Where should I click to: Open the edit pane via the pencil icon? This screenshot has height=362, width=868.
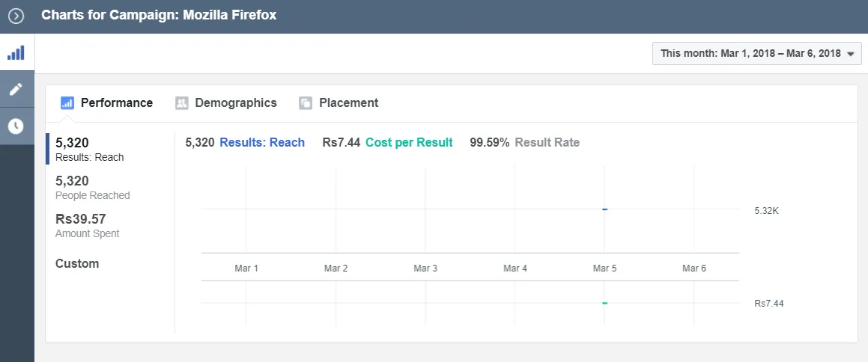pyautogui.click(x=16, y=89)
